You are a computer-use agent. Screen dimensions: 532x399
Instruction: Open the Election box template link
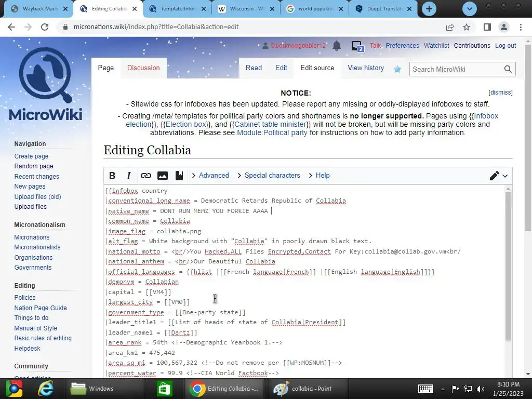coord(185,124)
